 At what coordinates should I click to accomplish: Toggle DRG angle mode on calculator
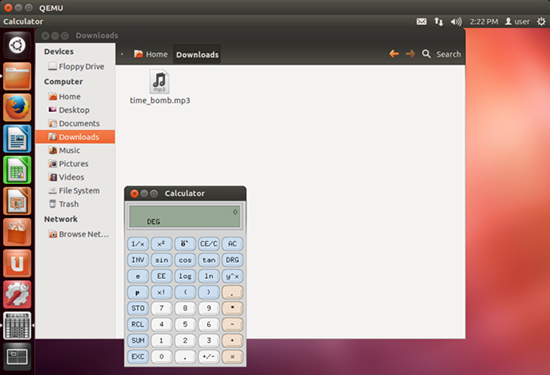232,260
